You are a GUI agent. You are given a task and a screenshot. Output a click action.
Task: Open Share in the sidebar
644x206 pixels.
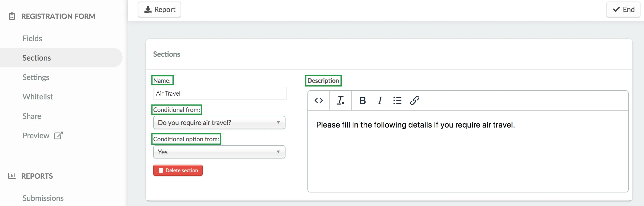(32, 116)
